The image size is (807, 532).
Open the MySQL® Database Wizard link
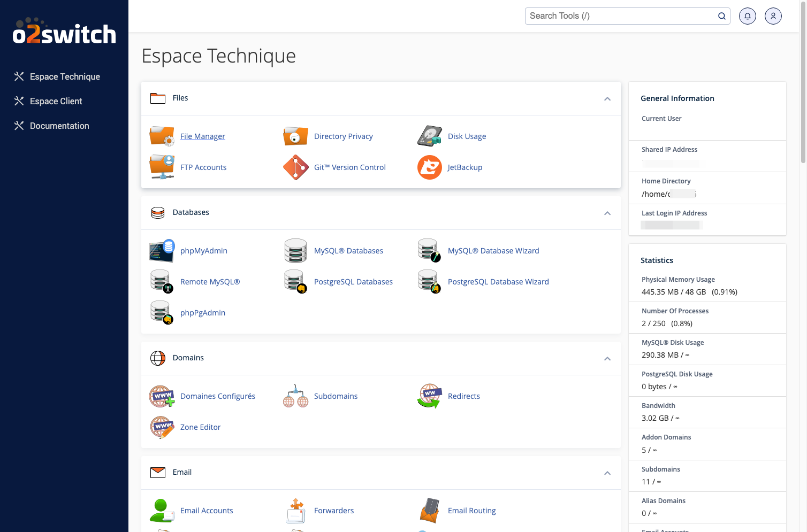(x=493, y=251)
